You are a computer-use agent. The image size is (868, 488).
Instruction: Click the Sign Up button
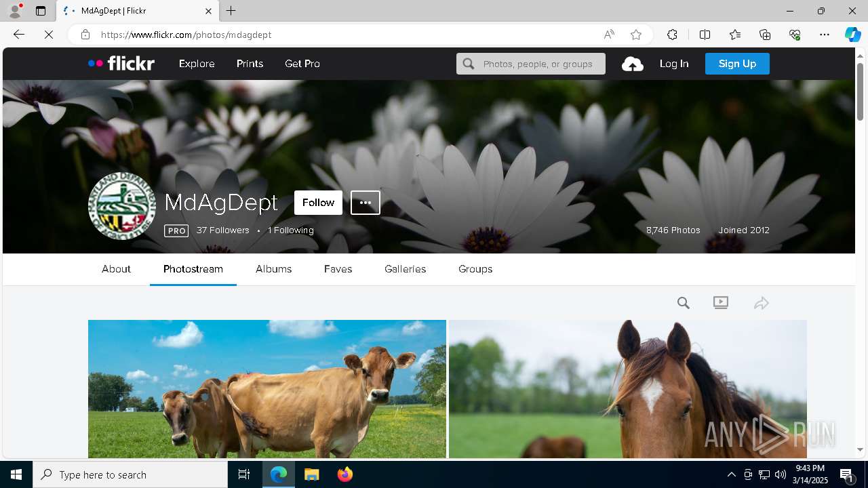(x=737, y=64)
